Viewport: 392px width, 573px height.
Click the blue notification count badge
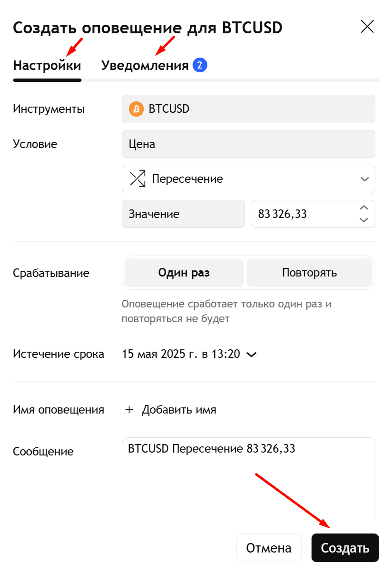[200, 65]
